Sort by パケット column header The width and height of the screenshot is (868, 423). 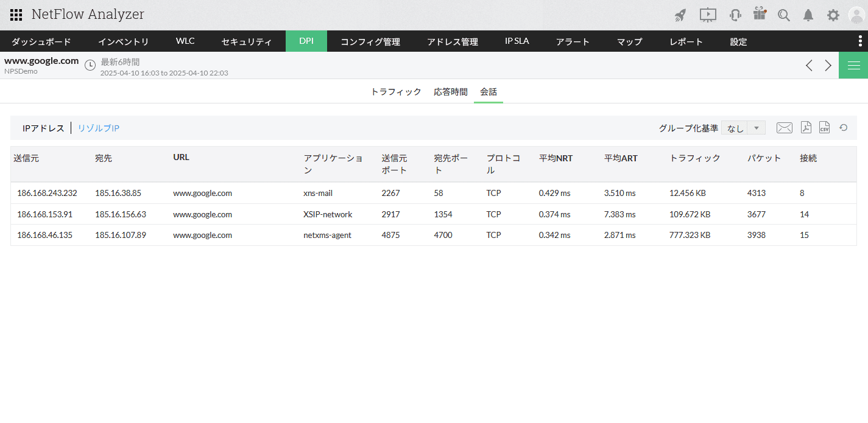pyautogui.click(x=764, y=158)
